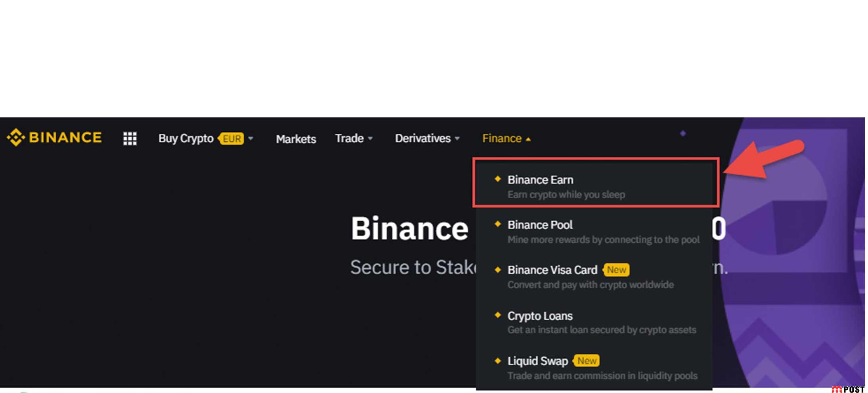Click 'Get an instant loan secured' description
868x393 pixels.
click(x=602, y=330)
